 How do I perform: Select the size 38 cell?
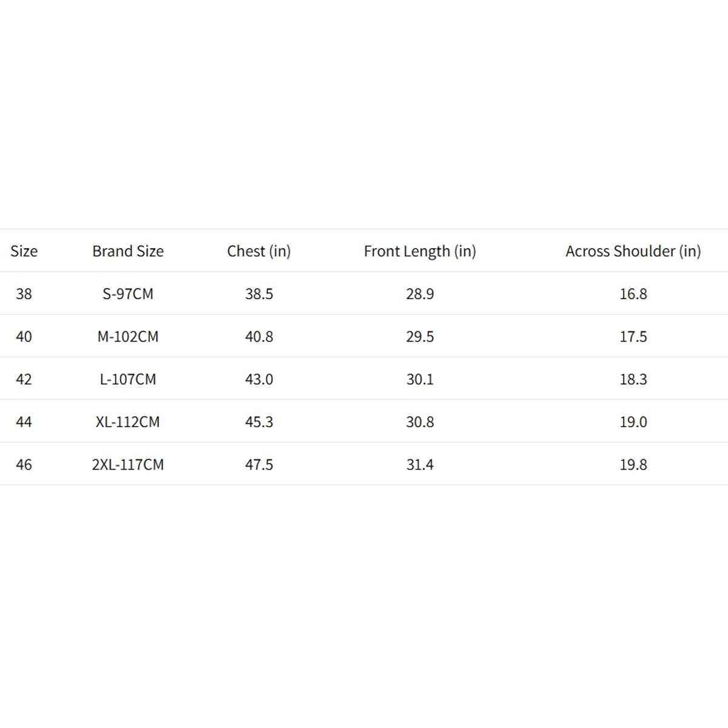tap(24, 294)
